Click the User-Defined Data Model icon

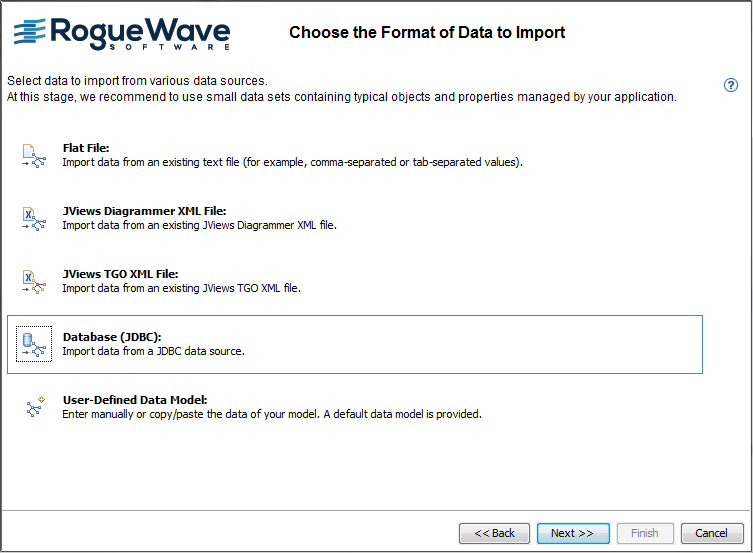(x=34, y=407)
